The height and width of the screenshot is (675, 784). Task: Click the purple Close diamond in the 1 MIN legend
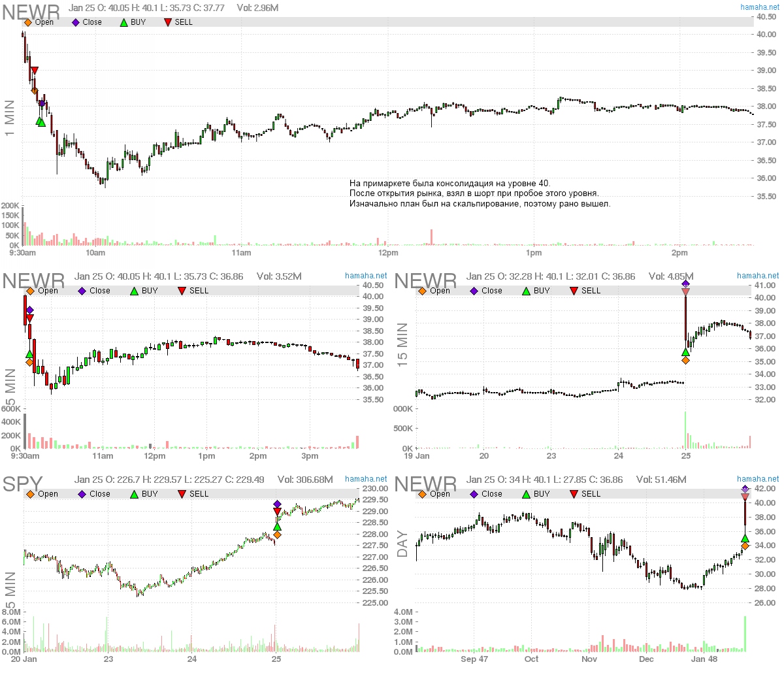click(x=76, y=22)
